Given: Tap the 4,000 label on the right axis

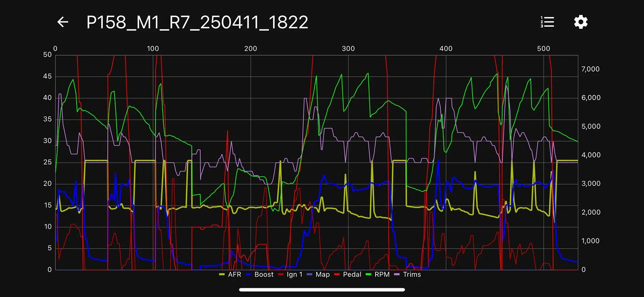Looking at the screenshot, I should [x=591, y=155].
